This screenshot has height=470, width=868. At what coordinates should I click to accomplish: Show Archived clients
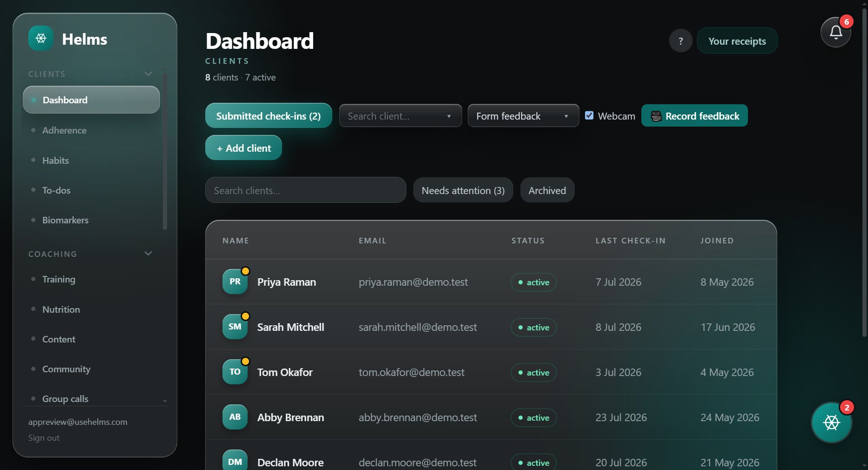click(x=547, y=190)
